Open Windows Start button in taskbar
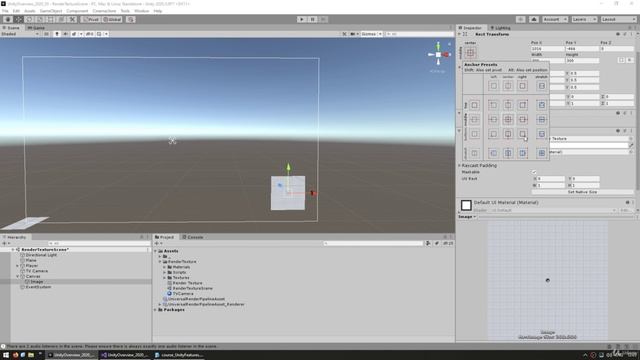This screenshot has height=360, width=640. [x=6, y=355]
